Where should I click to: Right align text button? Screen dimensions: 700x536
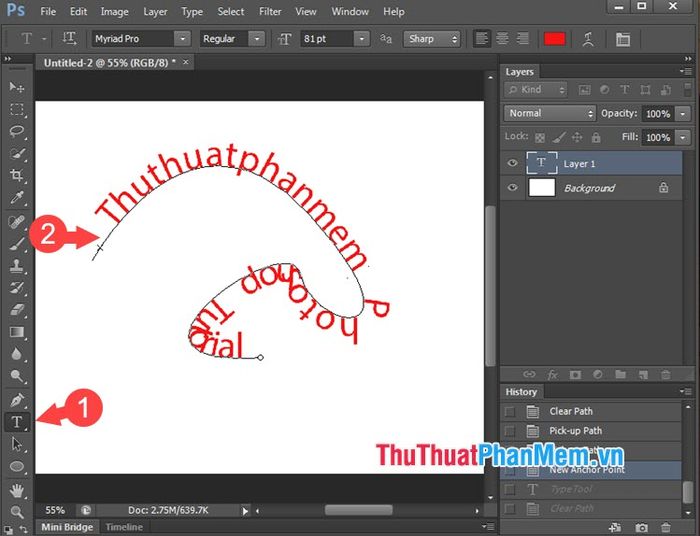click(522, 39)
